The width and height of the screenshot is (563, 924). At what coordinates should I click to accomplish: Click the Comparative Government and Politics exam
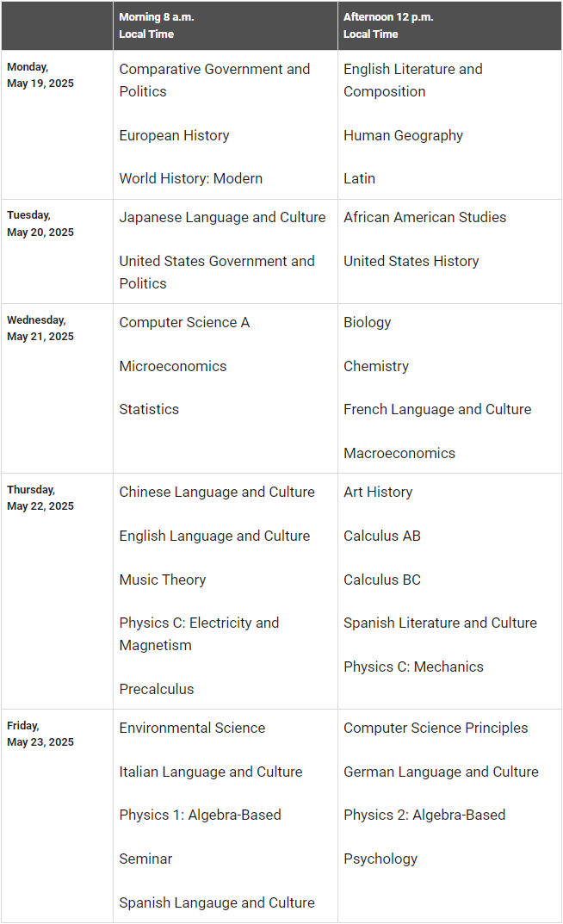click(x=214, y=80)
